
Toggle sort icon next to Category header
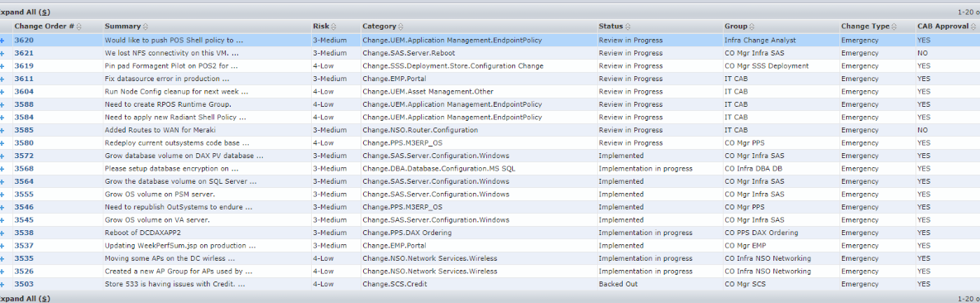400,26
